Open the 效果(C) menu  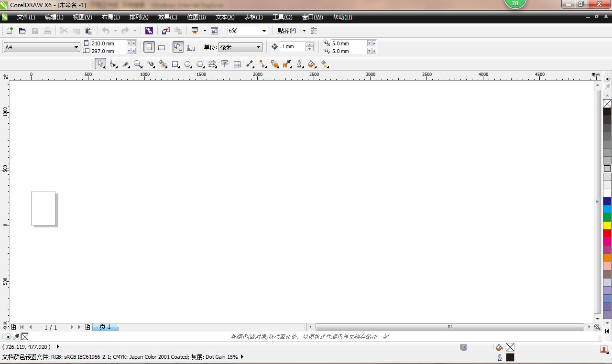click(167, 17)
